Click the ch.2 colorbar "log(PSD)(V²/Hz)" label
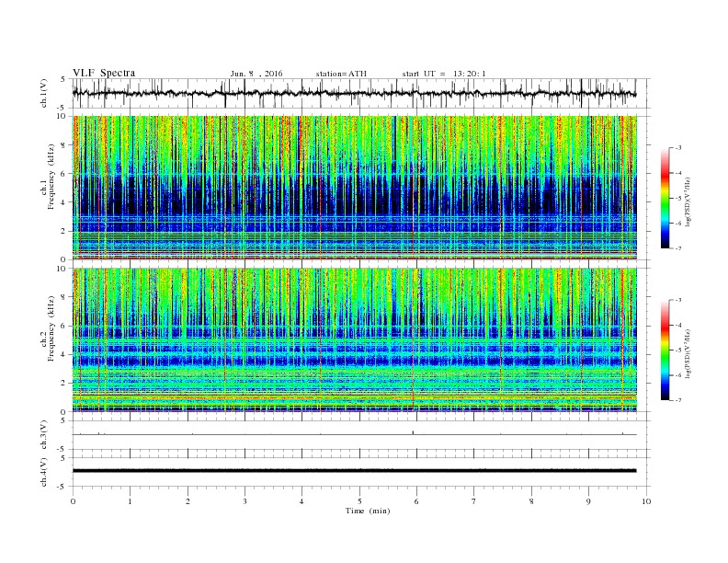This screenshot has height=563, width=728. (688, 353)
